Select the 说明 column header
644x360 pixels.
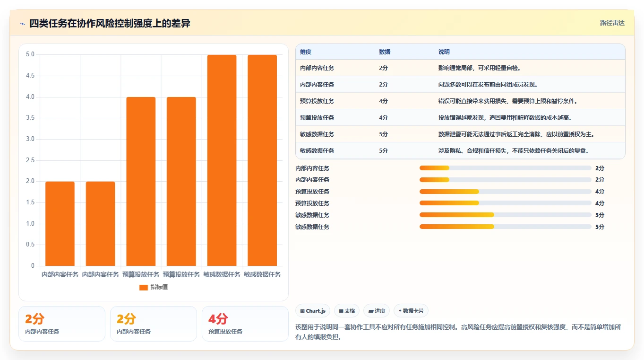[444, 52]
